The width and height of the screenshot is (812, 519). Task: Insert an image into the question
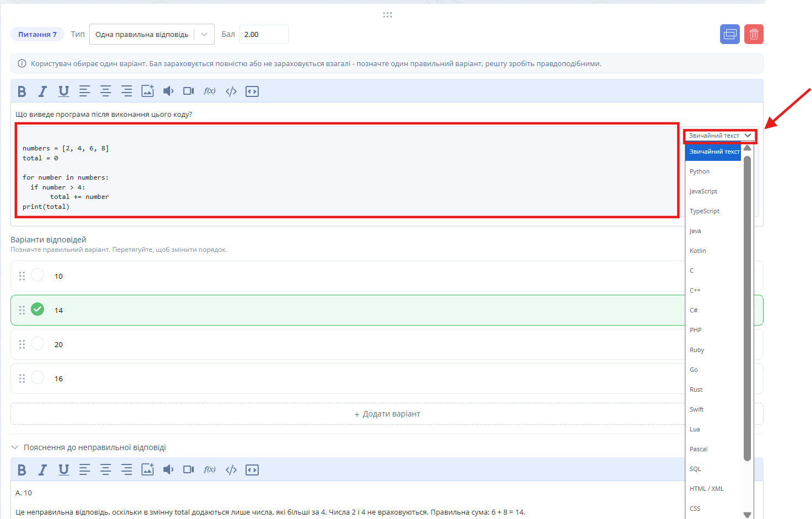point(148,91)
